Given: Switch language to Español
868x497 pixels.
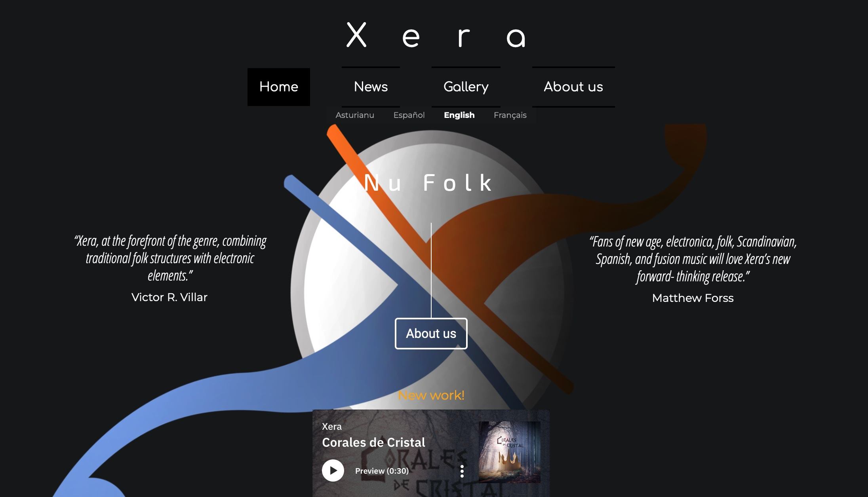Looking at the screenshot, I should pos(409,115).
